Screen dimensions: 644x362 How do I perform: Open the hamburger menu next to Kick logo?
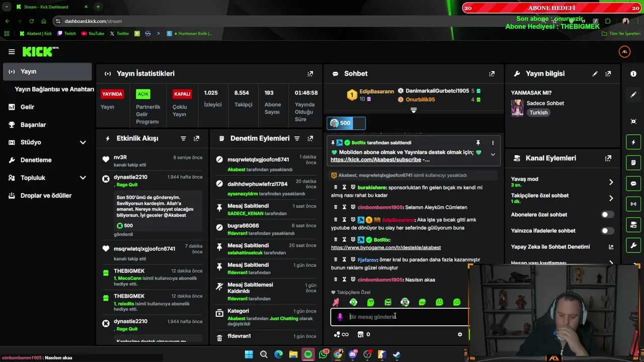[12, 51]
